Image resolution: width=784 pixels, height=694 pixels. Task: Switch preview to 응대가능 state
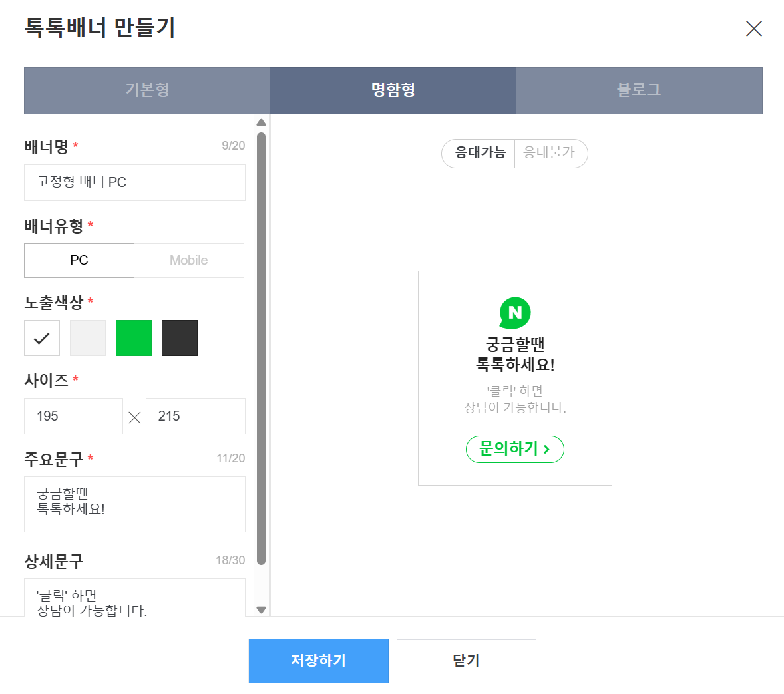(x=479, y=153)
